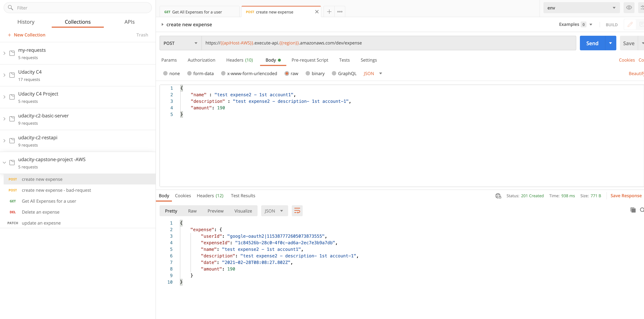Open the POST method dropdown
The width and height of the screenshot is (644, 319).
click(180, 43)
